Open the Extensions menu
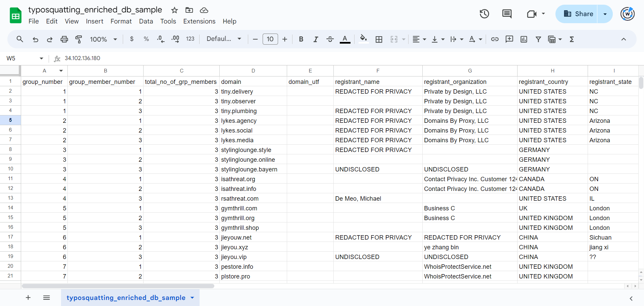The width and height of the screenshot is (644, 306). (x=199, y=21)
